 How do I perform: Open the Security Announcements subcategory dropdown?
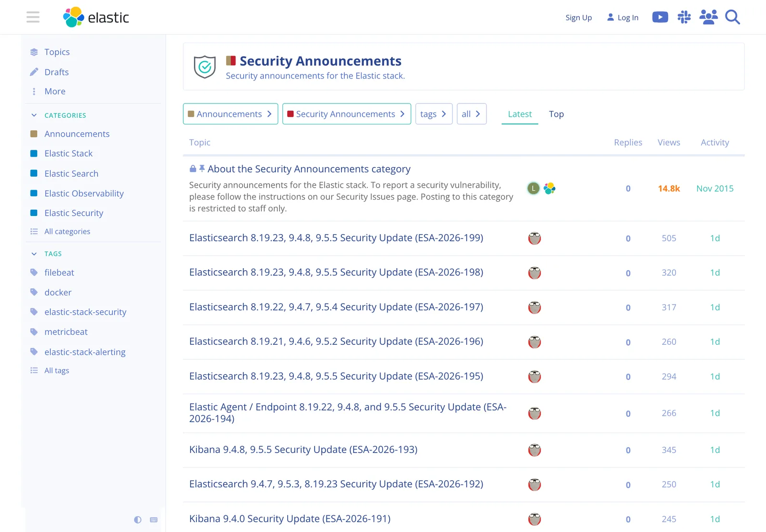(347, 114)
